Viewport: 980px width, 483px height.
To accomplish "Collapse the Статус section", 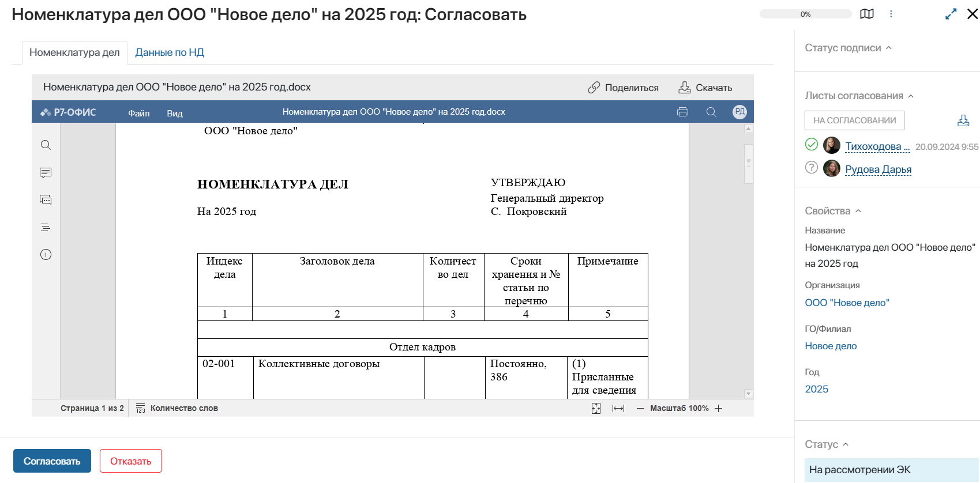I will pos(846,444).
